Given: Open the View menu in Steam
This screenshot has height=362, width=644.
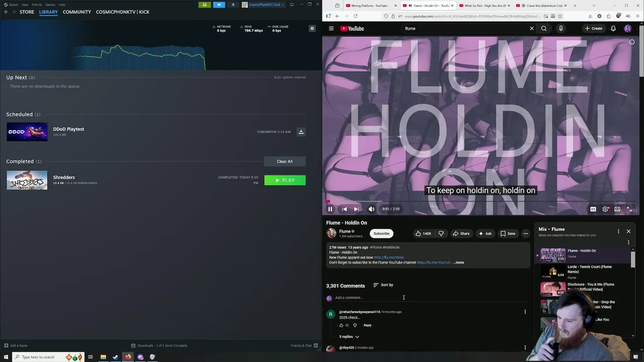Looking at the screenshot, I should [x=25, y=5].
